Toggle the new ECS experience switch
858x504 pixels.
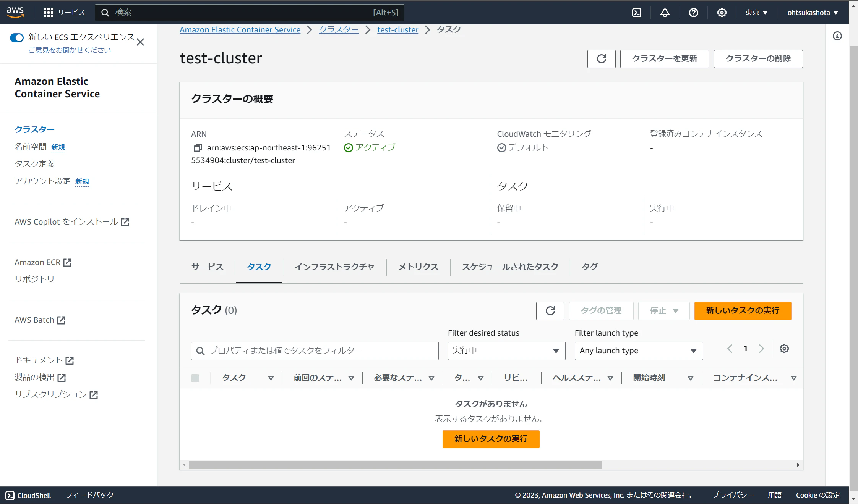[x=17, y=37]
